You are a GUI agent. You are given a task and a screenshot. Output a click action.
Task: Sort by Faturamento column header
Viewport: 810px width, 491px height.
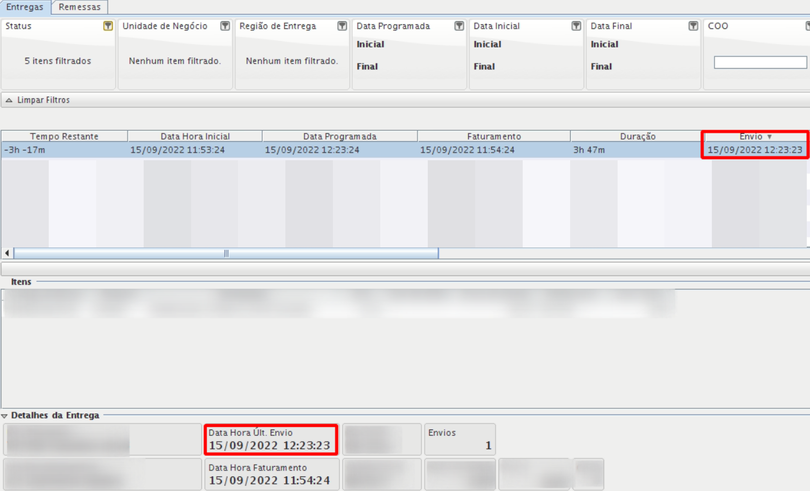coord(493,136)
